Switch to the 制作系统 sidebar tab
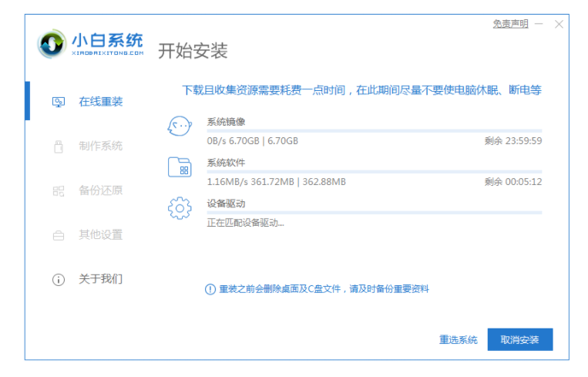Viewport: 588px width, 377px height. point(100,146)
